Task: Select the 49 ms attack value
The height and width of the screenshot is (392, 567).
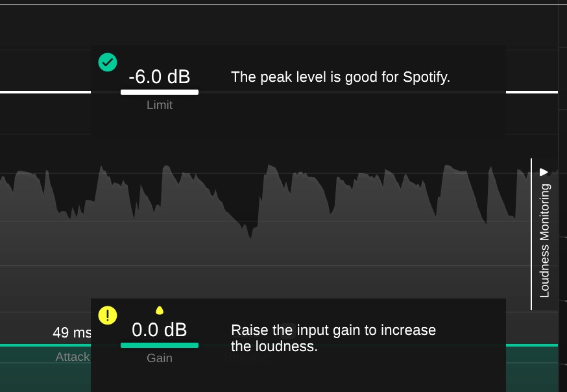Action: (71, 333)
